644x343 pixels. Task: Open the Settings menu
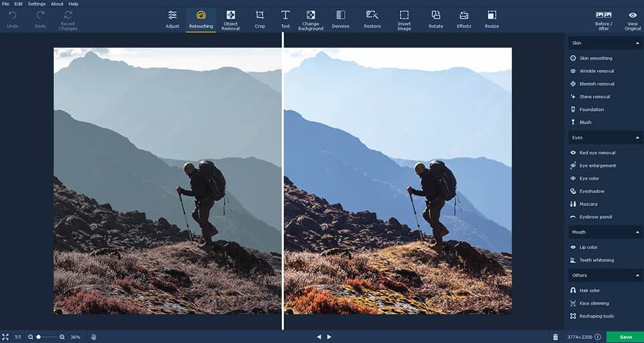[x=36, y=4]
